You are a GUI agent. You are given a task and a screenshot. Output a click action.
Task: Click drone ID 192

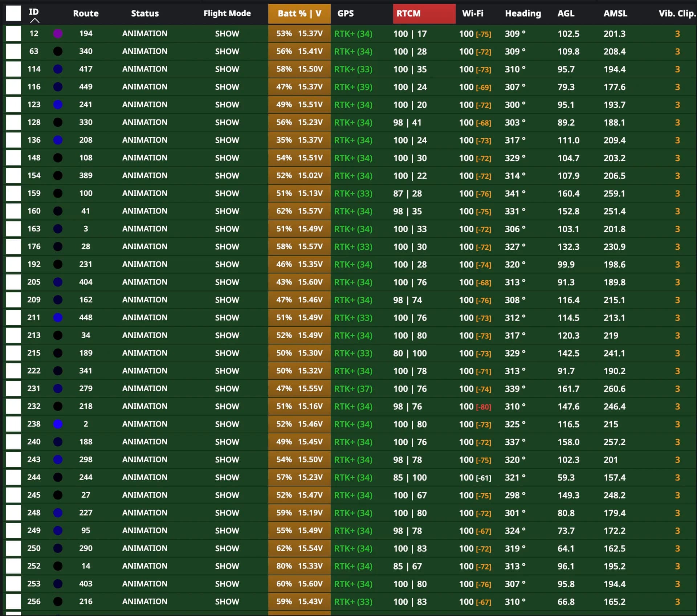coord(34,264)
